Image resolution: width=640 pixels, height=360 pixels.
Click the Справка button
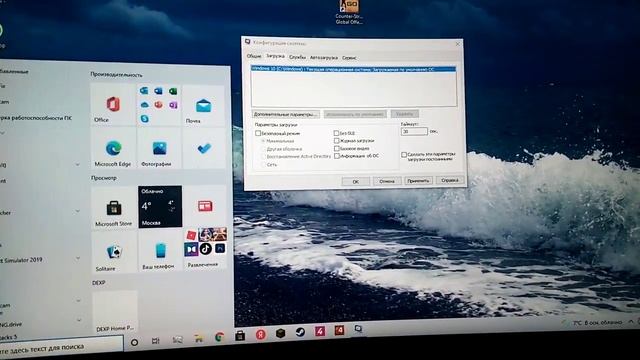click(x=450, y=180)
